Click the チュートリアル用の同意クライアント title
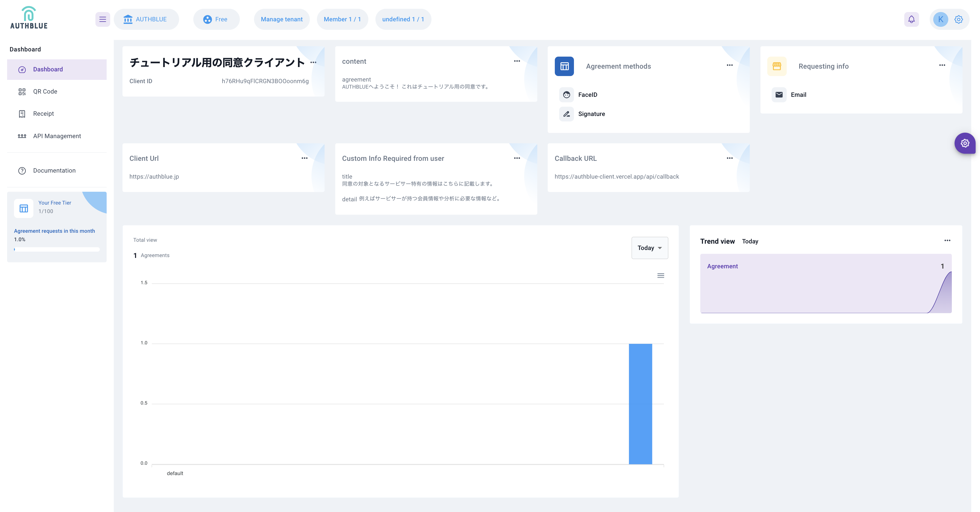The height and width of the screenshot is (512, 980). pyautogui.click(x=217, y=62)
